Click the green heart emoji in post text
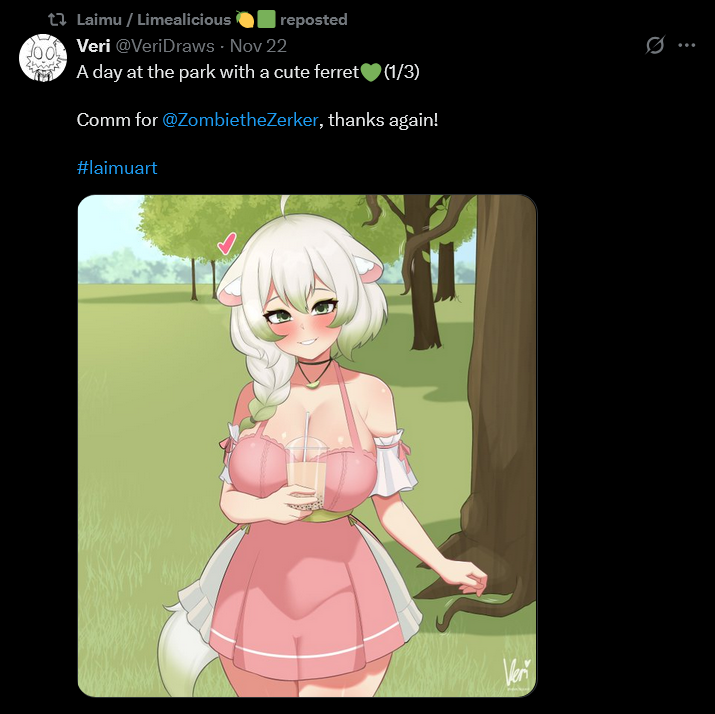 (371, 72)
